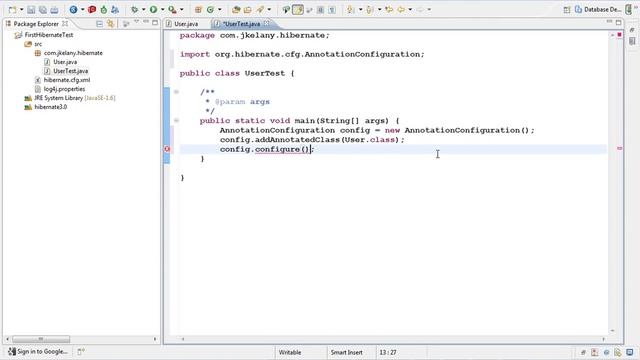Click the Previous Annotation icon
Screen dimensions: 640x360
370,9
